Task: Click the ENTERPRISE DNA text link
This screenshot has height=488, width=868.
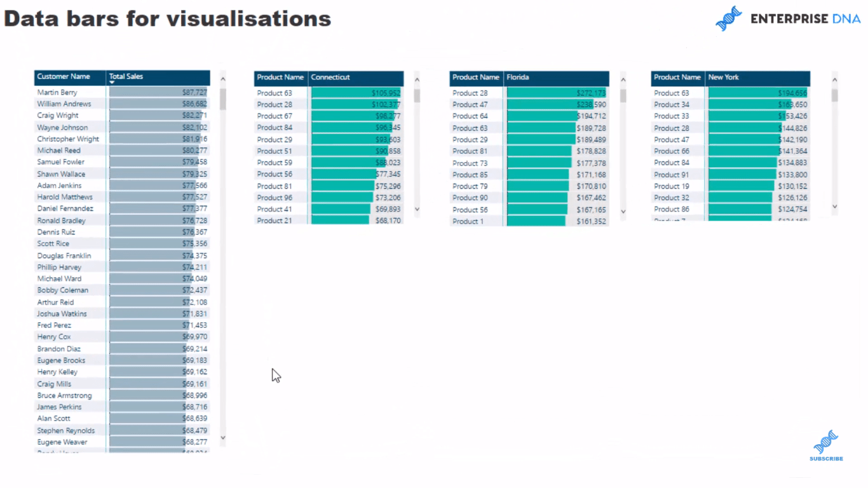Action: 806,19
